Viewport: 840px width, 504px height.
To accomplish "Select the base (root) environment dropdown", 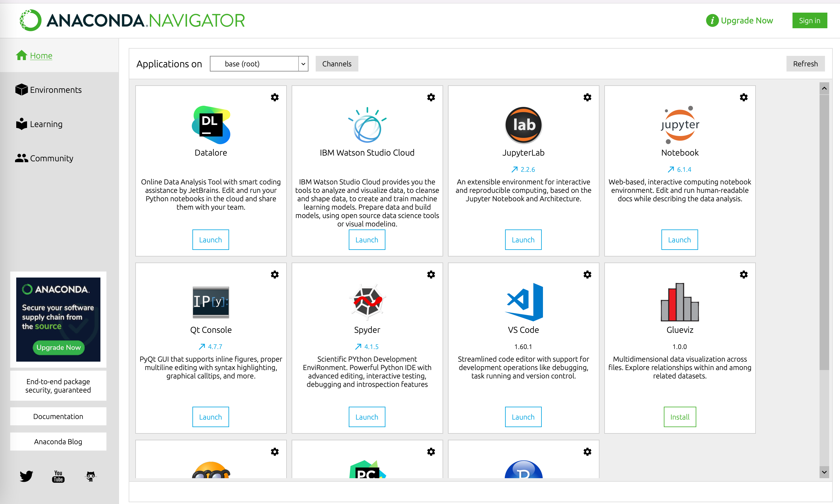I will pos(258,63).
